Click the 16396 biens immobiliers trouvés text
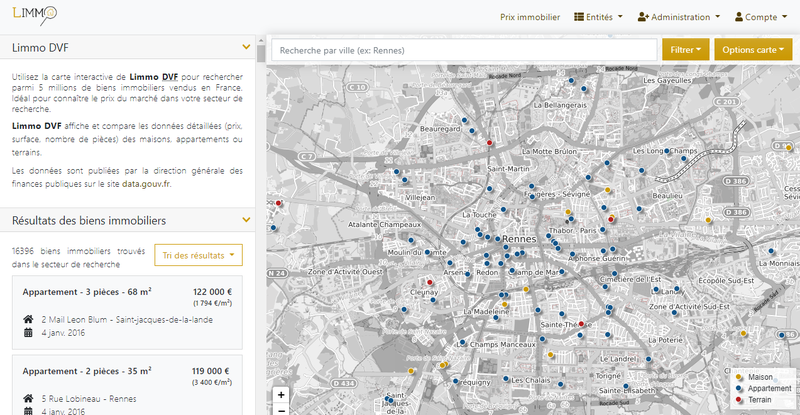Image resolution: width=800 pixels, height=415 pixels. (x=78, y=257)
